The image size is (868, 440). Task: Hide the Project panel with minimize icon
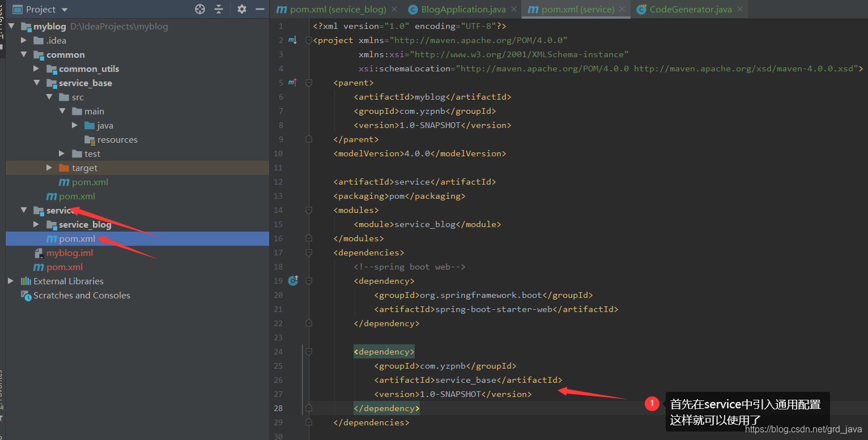(x=260, y=9)
